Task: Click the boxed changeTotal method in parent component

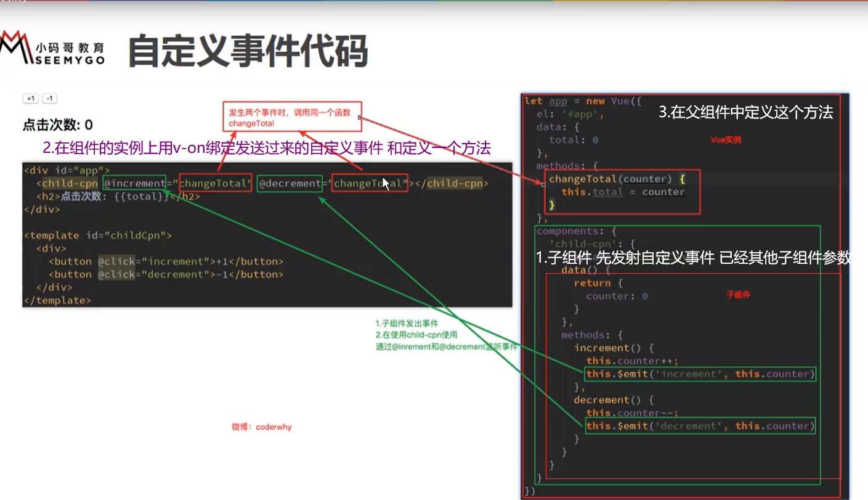Action: coord(623,191)
